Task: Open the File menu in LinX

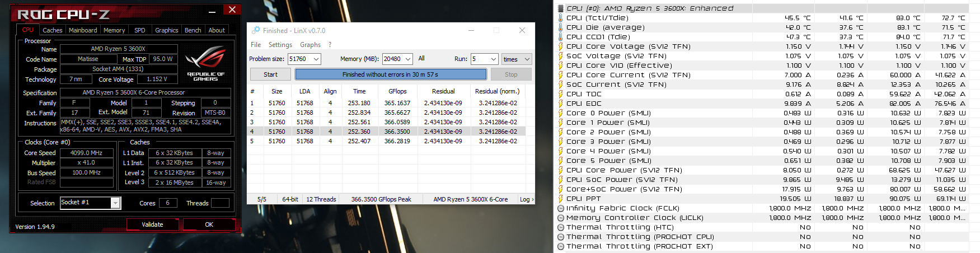Action: (x=256, y=45)
